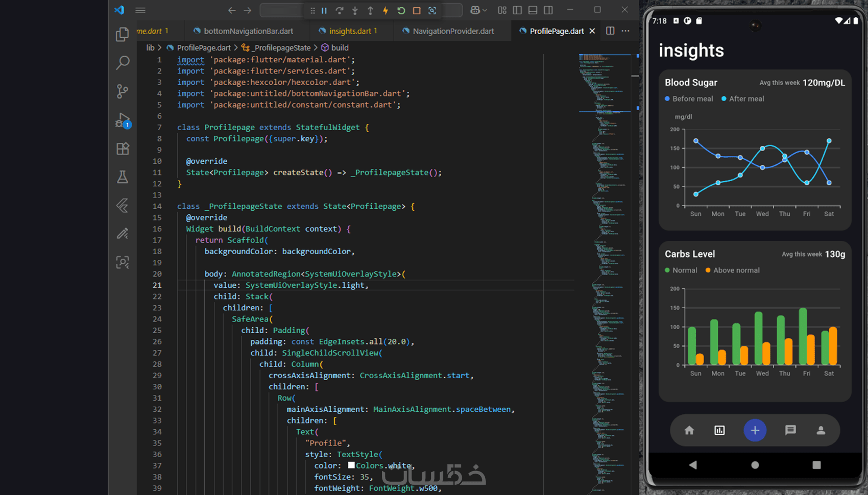This screenshot has height=495, width=868.
Task: Restart the debug session
Action: pos(401,10)
